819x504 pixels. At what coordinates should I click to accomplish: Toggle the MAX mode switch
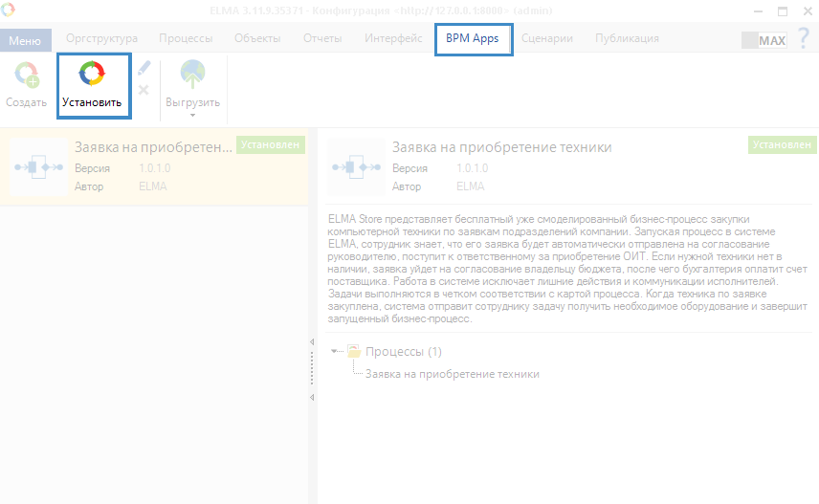coord(764,40)
